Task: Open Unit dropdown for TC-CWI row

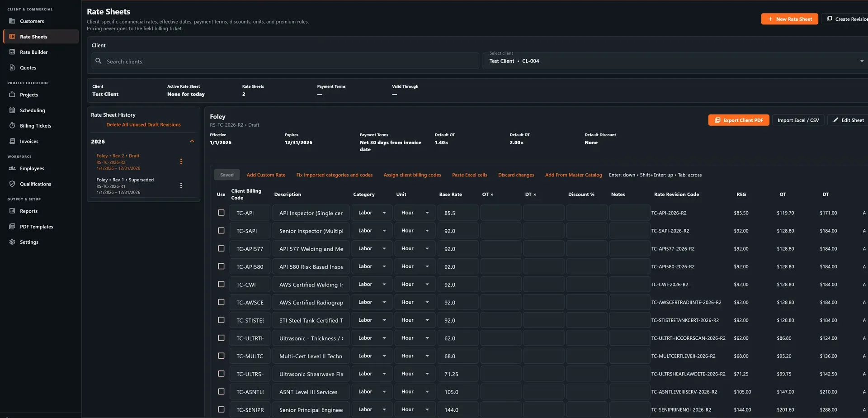Action: (415, 285)
